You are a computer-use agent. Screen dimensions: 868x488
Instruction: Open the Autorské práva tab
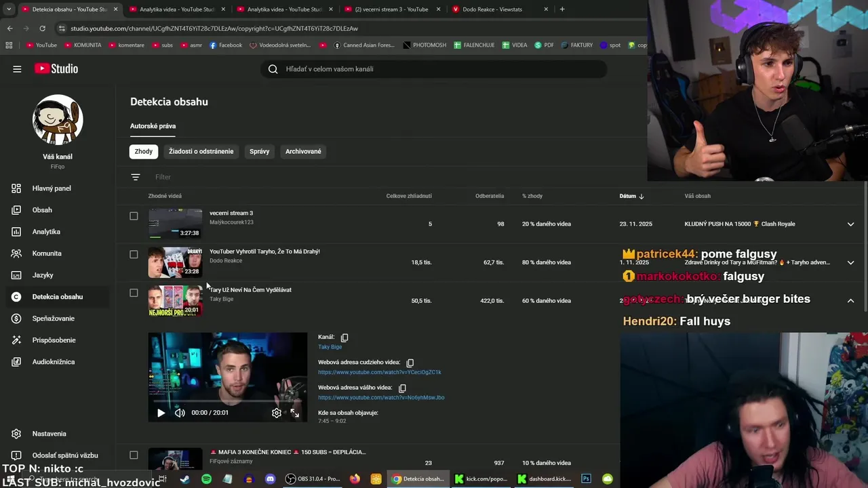pos(153,126)
